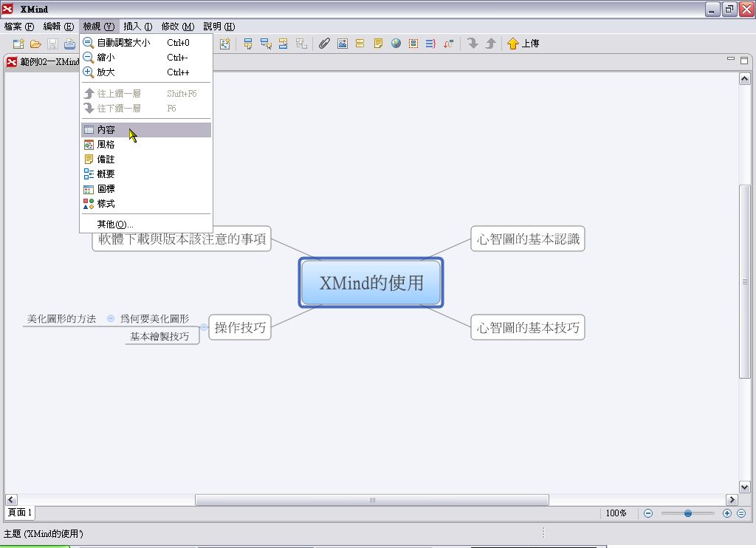Maximize the editor pane
756x548 pixels.
[x=744, y=61]
